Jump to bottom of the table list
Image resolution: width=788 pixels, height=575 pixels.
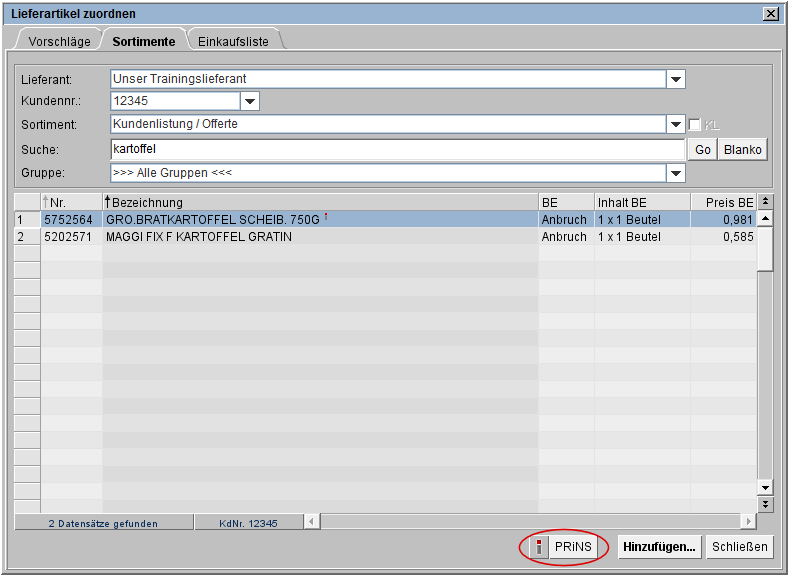point(766,505)
